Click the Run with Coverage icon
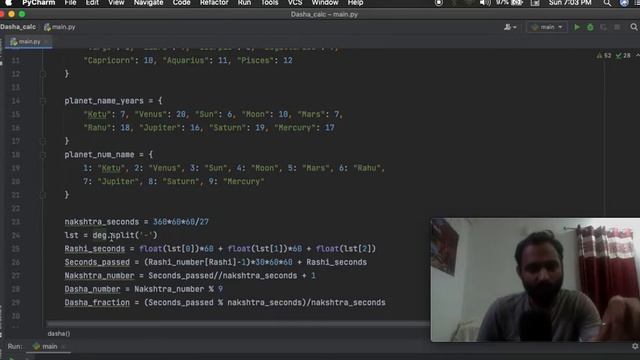 tap(603, 27)
